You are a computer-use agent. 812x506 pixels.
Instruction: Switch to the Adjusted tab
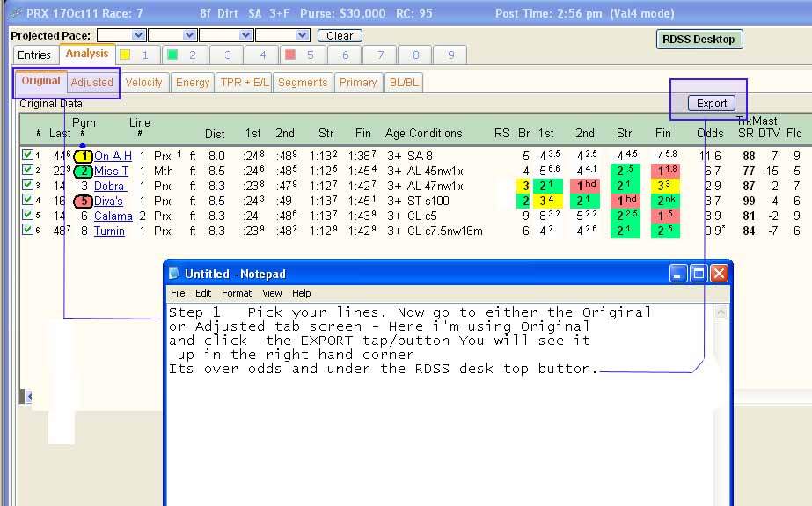92,83
